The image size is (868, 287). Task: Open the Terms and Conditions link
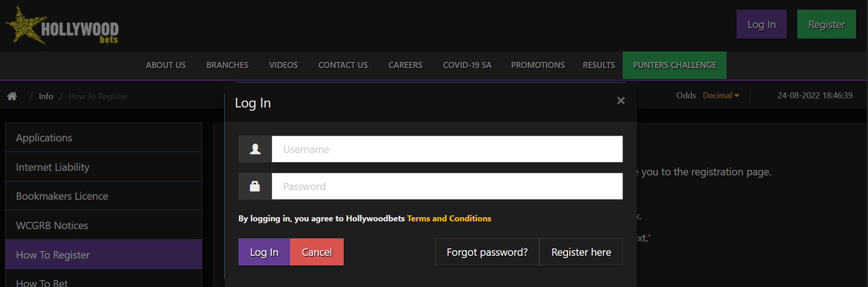(x=449, y=219)
